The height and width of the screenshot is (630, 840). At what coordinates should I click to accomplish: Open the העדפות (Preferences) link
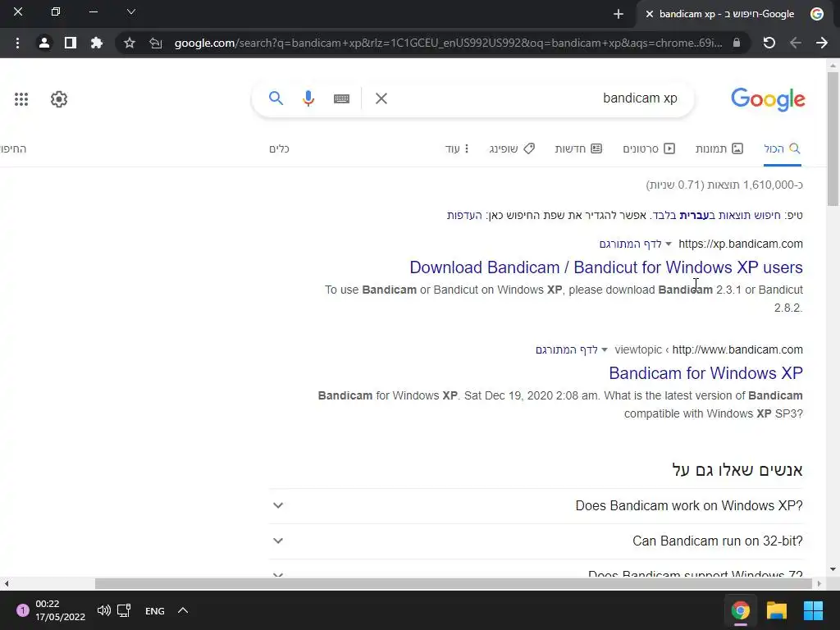click(464, 216)
